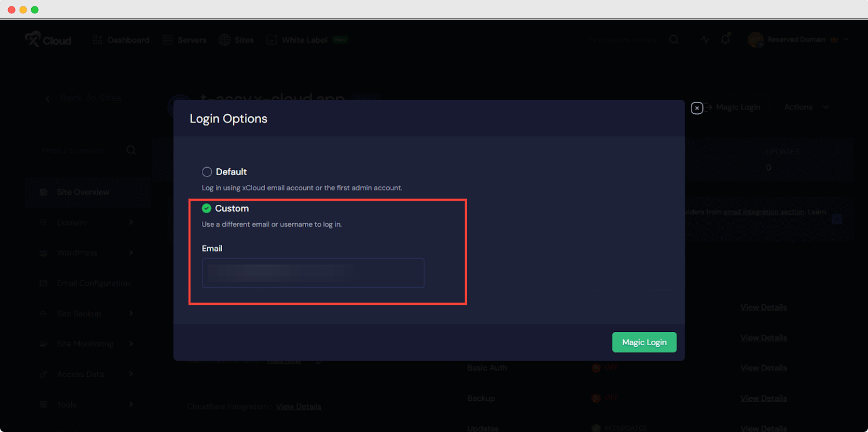Open the Reserved Domain account dropdown arrow
Viewport: 868px width, 432px height.
[846, 40]
